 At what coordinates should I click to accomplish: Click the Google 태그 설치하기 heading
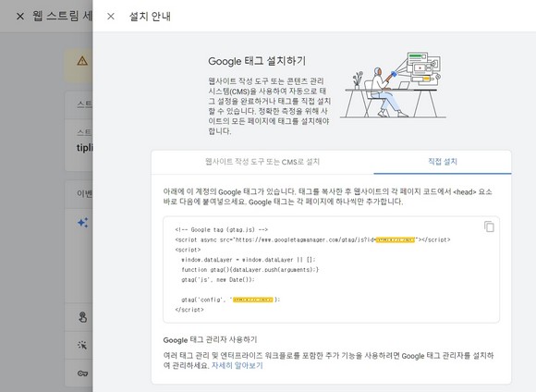point(257,61)
